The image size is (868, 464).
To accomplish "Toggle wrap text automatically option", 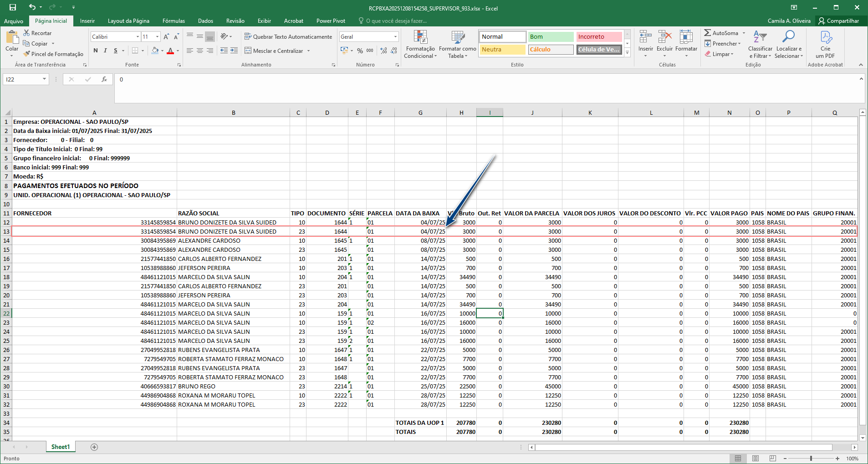I will click(288, 37).
